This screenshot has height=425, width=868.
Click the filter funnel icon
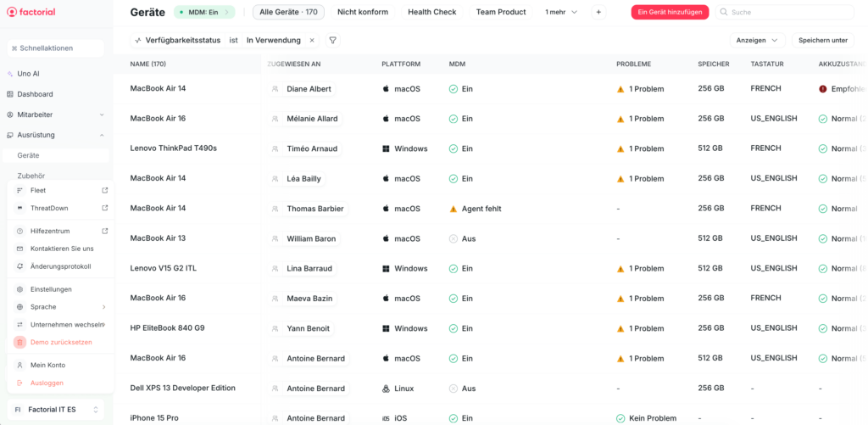point(332,40)
